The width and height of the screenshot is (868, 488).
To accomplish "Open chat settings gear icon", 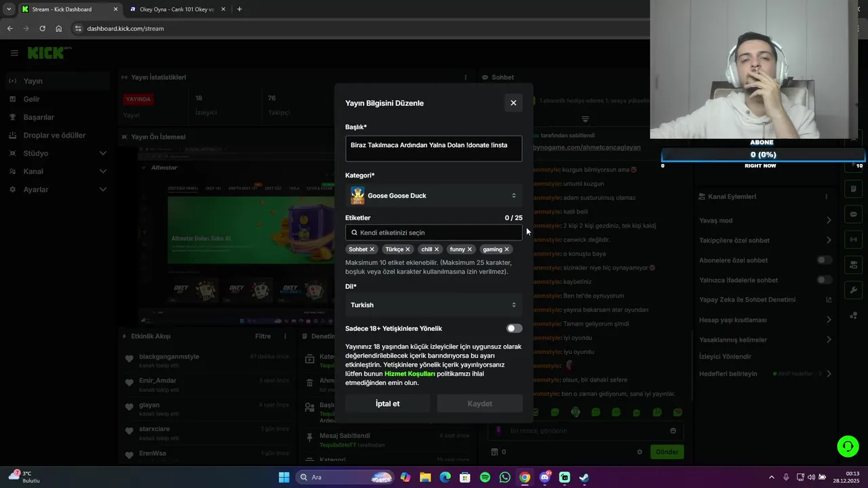I will click(639, 452).
